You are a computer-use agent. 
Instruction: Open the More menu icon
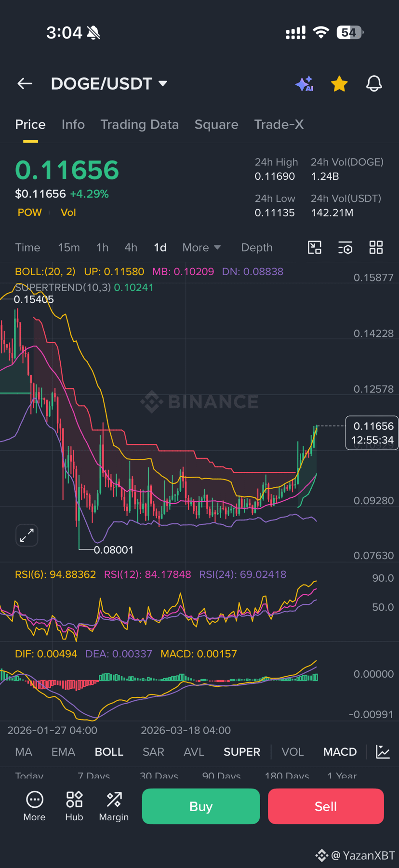(34, 806)
